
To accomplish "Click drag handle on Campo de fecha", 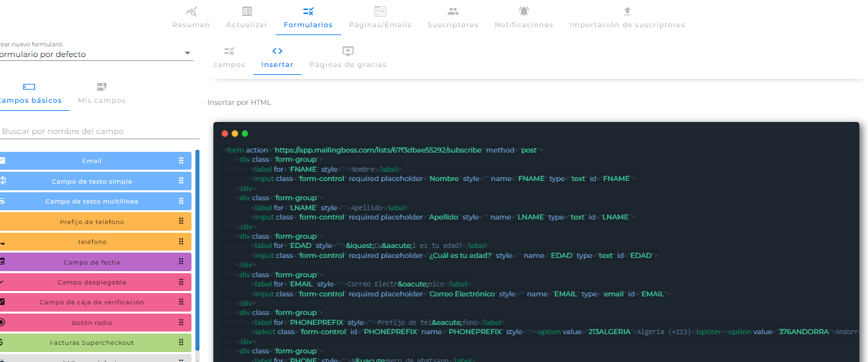I will pyautogui.click(x=181, y=262).
